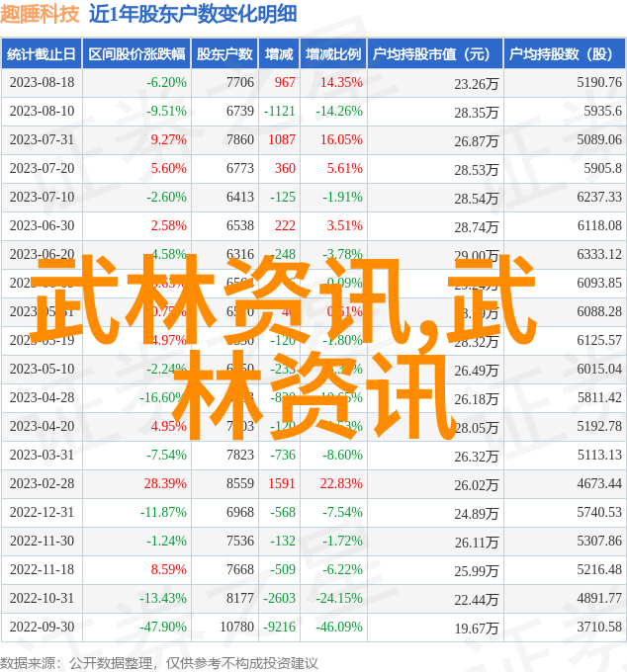627x672 pixels.
Task: Click the -1121 change cell
Action: point(279,111)
